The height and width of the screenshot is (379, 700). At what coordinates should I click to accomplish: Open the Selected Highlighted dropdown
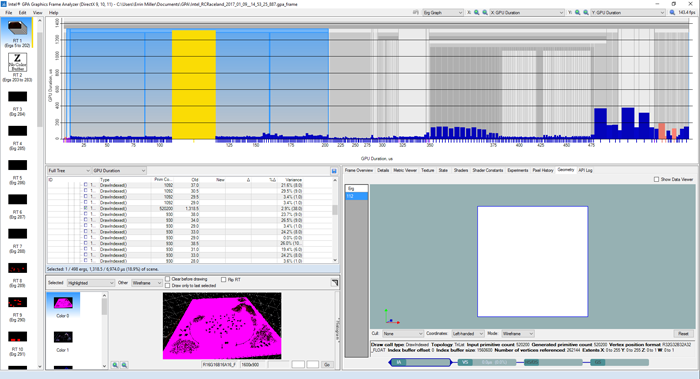(x=91, y=283)
